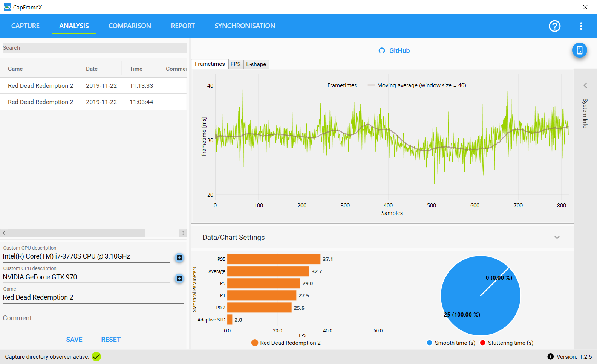The image size is (597, 364).
Task: Click the Custom GPU description field
Action: [86, 277]
